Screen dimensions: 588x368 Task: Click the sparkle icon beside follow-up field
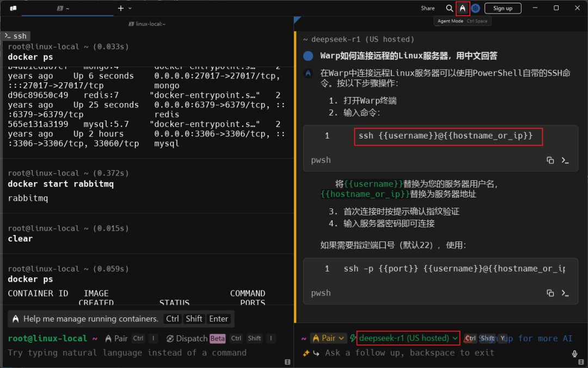[305, 353]
